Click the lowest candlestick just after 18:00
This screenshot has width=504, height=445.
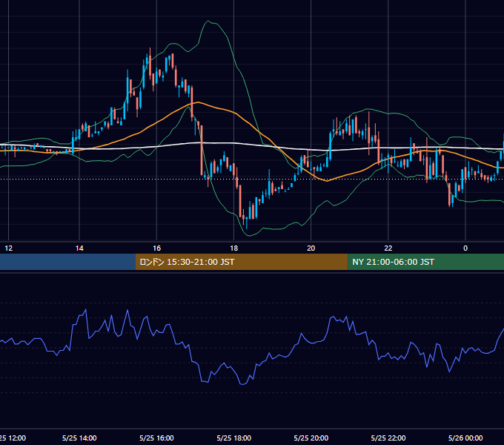(247, 222)
